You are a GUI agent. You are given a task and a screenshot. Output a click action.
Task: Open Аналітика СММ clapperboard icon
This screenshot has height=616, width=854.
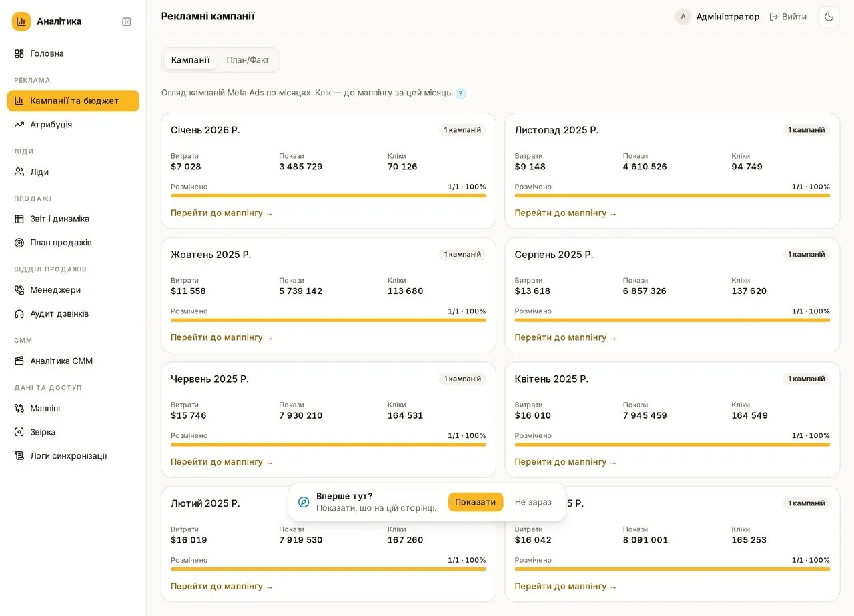(x=19, y=361)
